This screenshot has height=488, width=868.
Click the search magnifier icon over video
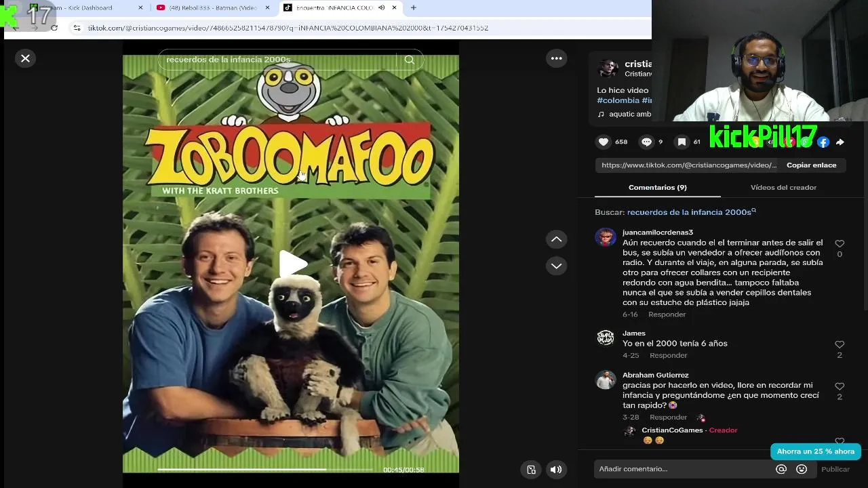(409, 60)
